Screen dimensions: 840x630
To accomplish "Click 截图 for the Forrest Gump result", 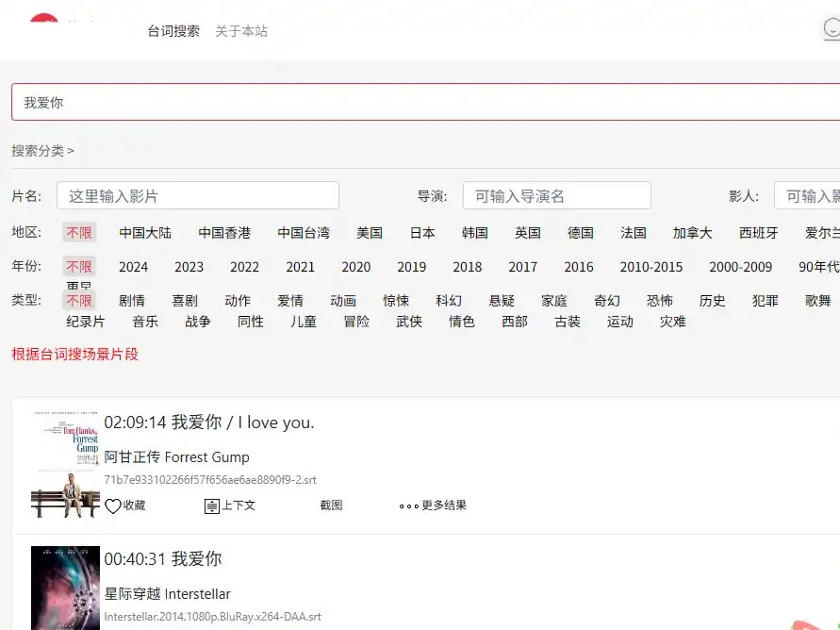I will [331, 506].
